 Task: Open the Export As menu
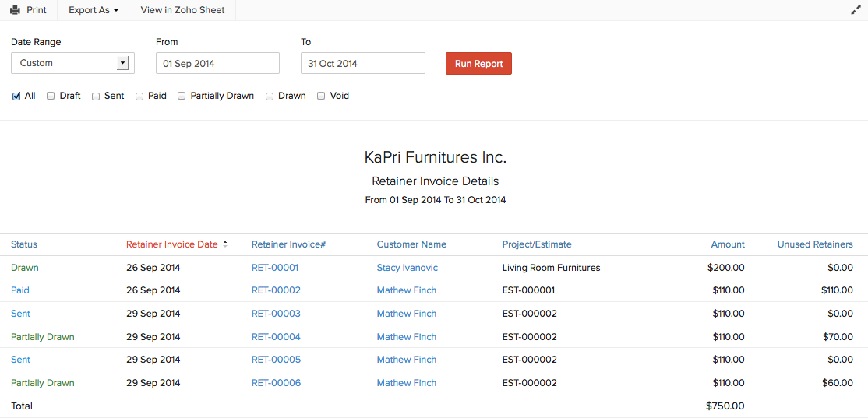(94, 10)
